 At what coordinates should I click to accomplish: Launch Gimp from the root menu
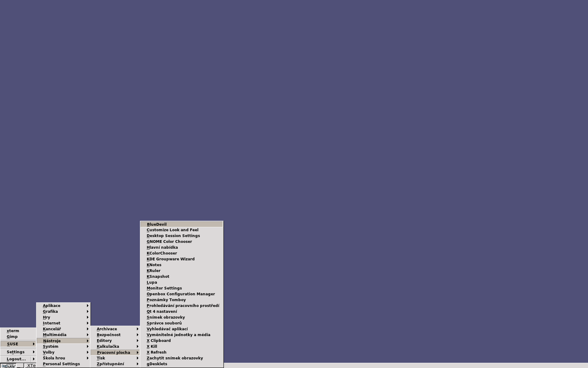(18, 337)
